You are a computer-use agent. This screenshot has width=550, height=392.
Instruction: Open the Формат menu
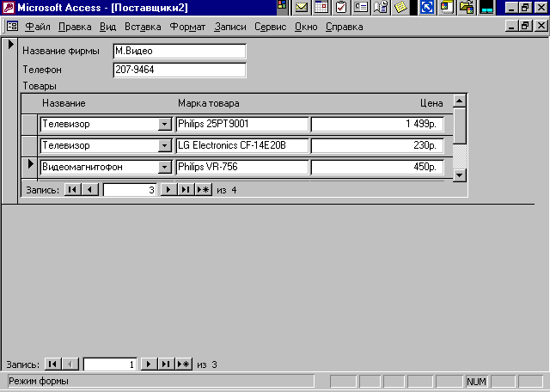(187, 27)
